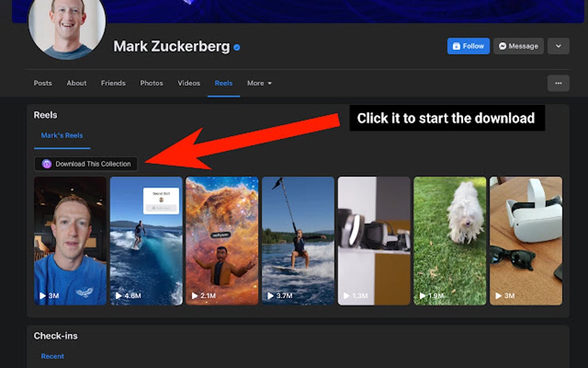Screen dimensions: 588x368
Task: Click the purple download extension icon
Action: 47,164
